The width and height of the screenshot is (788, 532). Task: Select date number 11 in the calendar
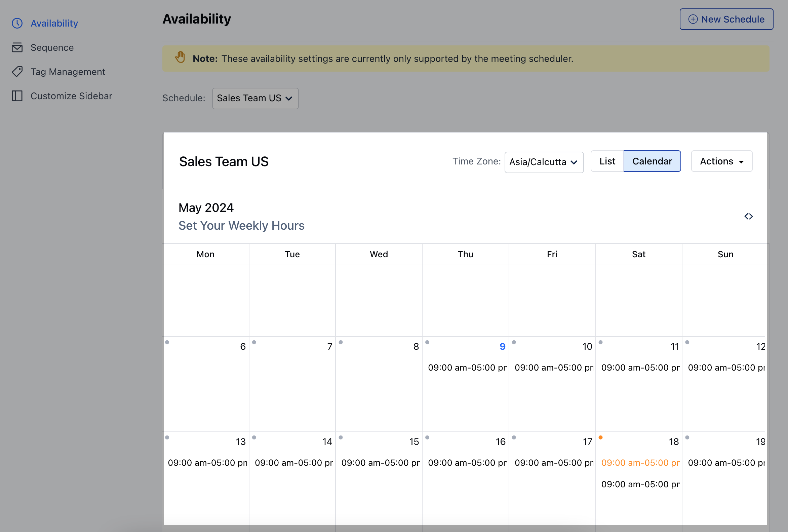[x=675, y=346]
